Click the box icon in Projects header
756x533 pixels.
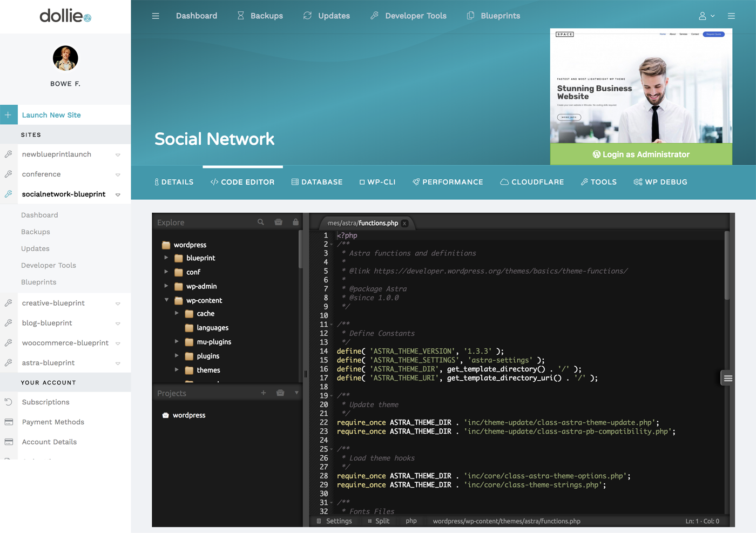pyautogui.click(x=280, y=393)
